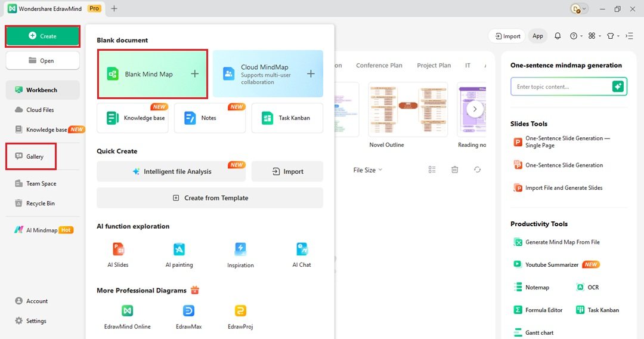This screenshot has height=339, width=644.
Task: Switch file list view mode
Action: tap(432, 169)
